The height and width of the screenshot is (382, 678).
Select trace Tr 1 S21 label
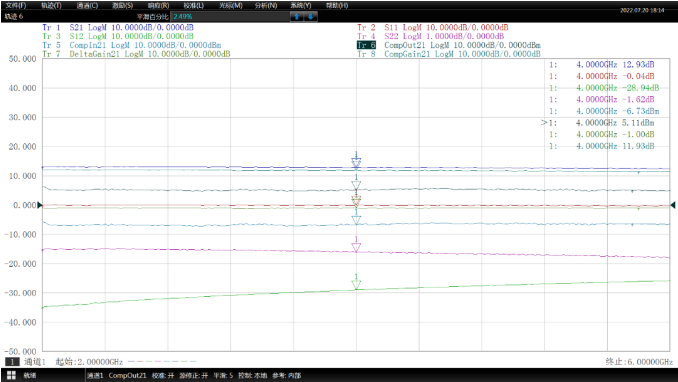[x=118, y=27]
